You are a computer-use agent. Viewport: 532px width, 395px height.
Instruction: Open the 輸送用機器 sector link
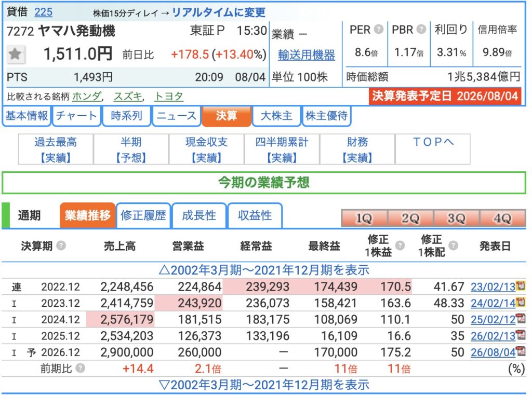307,55
